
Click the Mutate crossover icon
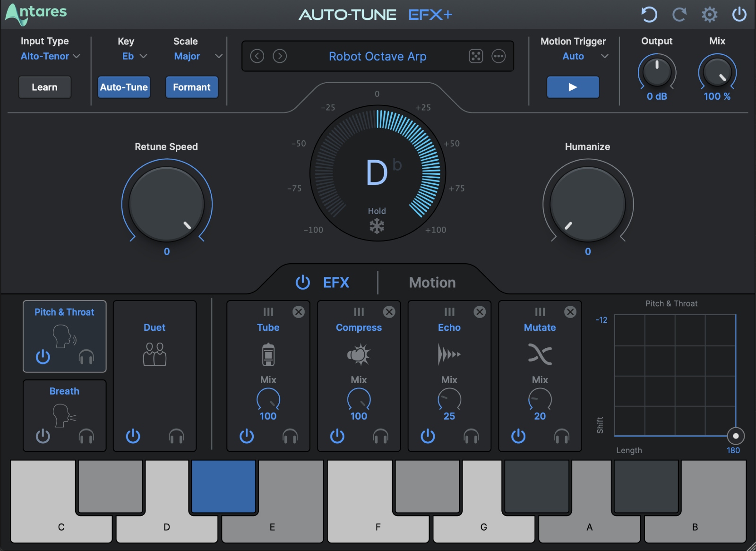tap(539, 353)
